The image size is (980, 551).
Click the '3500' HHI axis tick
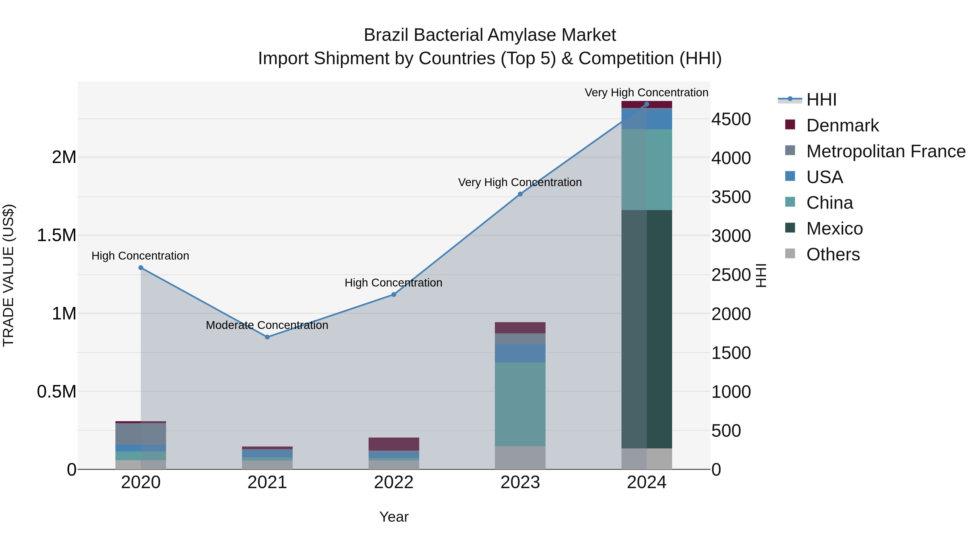click(x=731, y=197)
